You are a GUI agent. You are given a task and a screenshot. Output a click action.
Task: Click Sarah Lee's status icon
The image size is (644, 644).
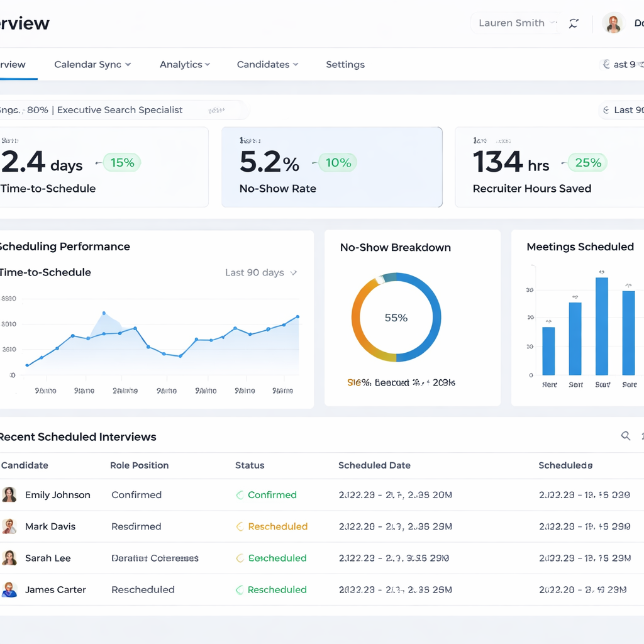[x=240, y=558]
